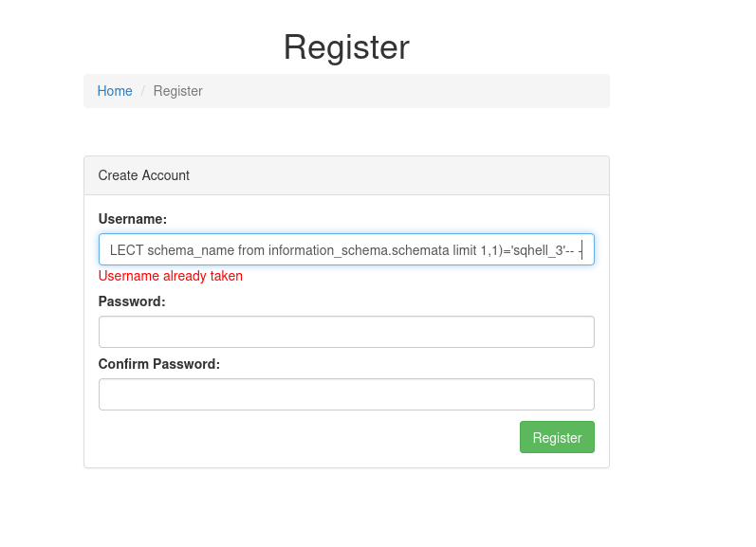The width and height of the screenshot is (756, 547).
Task: Open the Home breadcrumb link
Action: tap(115, 91)
